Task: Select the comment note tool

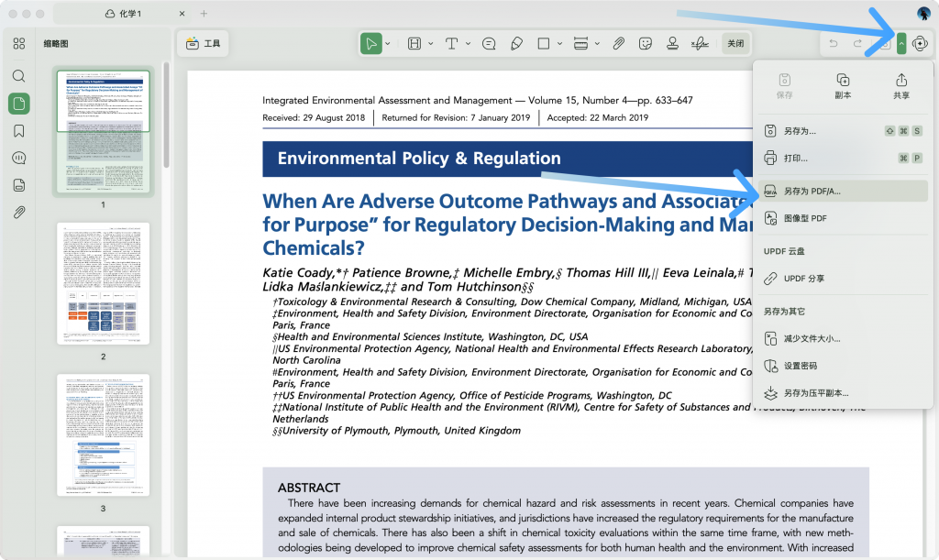Action: tap(489, 44)
